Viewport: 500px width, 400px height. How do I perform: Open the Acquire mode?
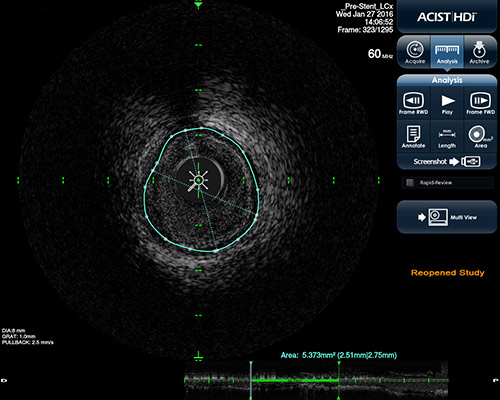coord(414,52)
